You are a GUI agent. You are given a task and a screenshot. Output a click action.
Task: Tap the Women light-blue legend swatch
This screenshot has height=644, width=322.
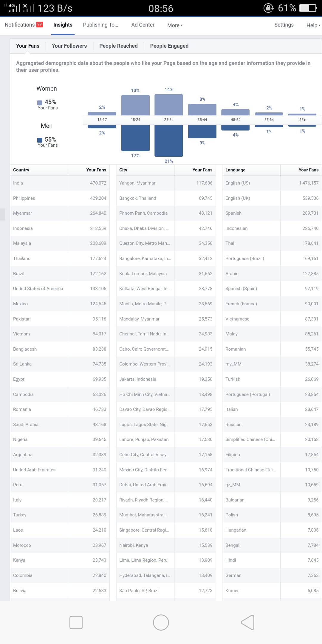pos(40,103)
